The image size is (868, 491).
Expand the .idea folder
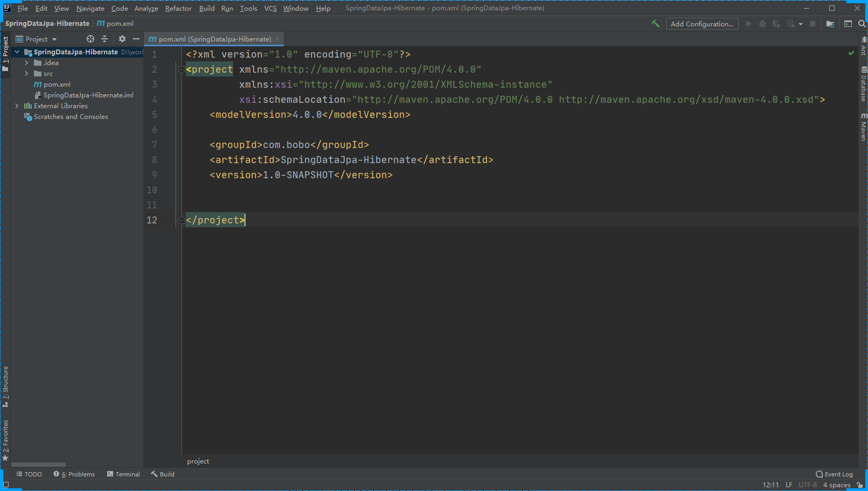[x=26, y=63]
